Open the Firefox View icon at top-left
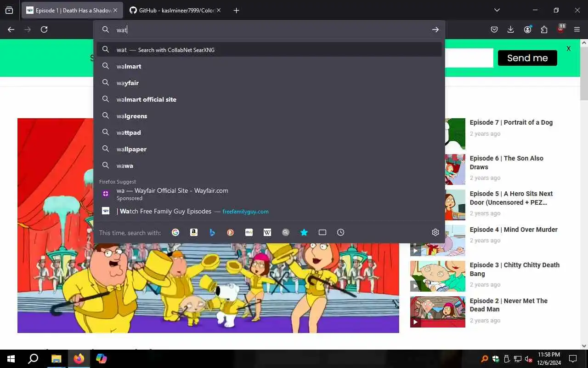588x368 pixels. point(9,10)
